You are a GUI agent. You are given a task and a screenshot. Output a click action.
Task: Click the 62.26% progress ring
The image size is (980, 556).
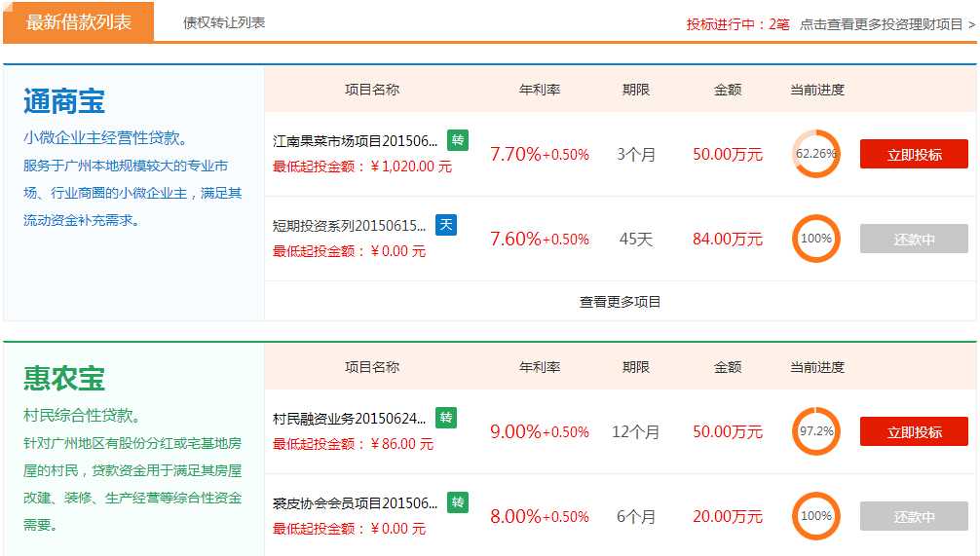pyautogui.click(x=815, y=154)
